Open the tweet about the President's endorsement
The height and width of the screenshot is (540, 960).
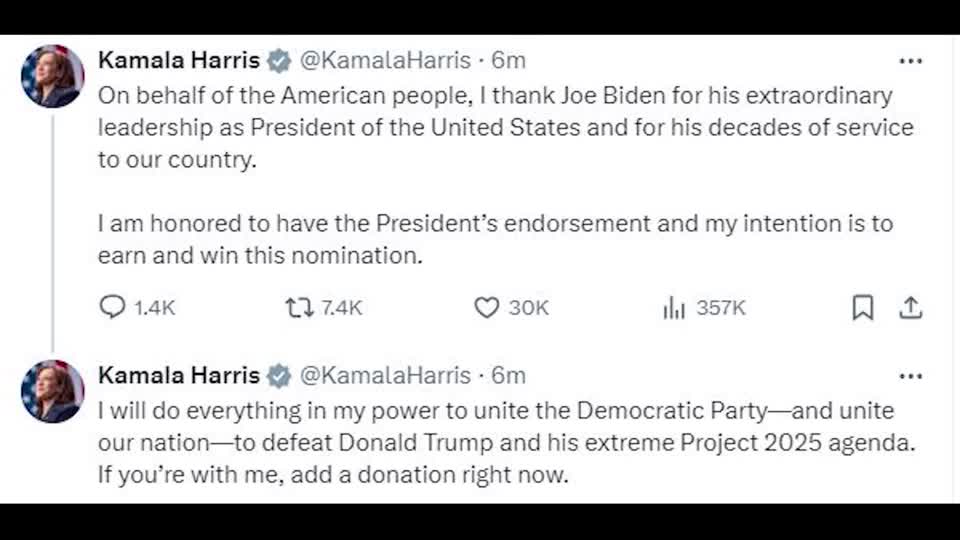click(495, 224)
